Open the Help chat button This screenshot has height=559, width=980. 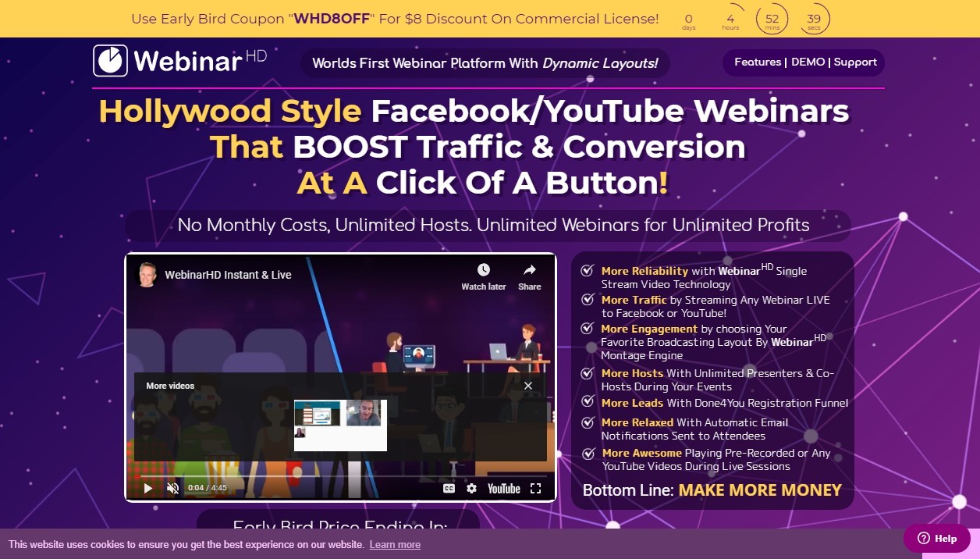click(x=937, y=538)
